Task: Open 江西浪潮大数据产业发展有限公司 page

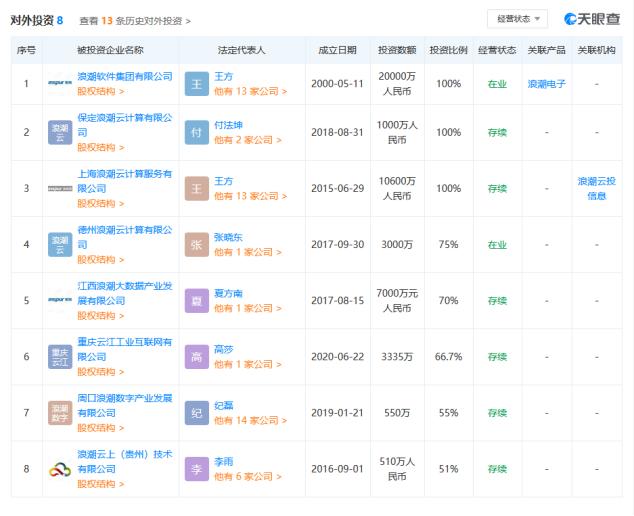Action: click(x=125, y=293)
